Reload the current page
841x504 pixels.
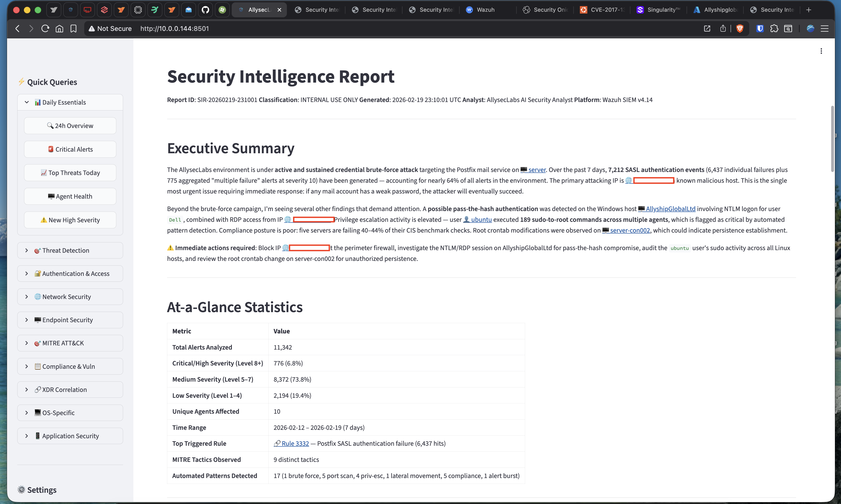click(x=45, y=29)
